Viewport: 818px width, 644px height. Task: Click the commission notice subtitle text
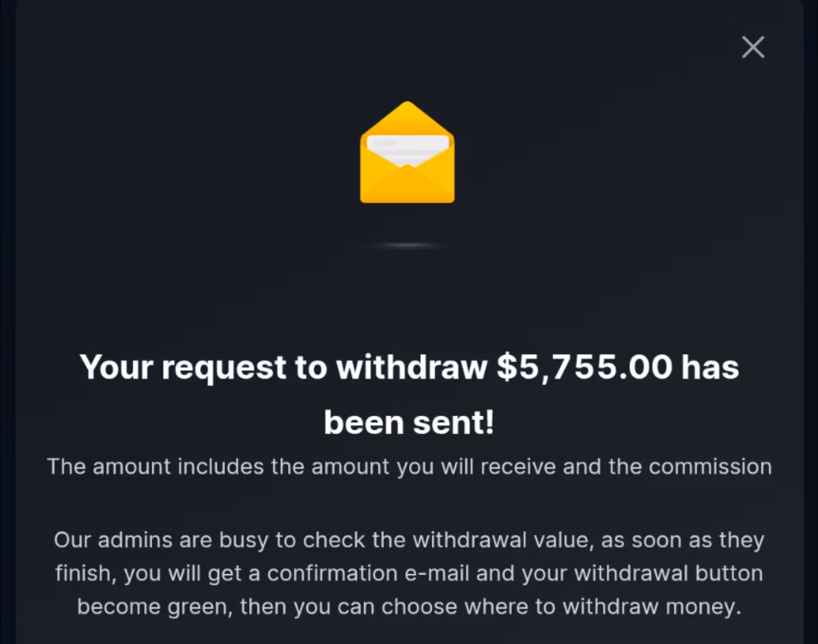coord(409,467)
